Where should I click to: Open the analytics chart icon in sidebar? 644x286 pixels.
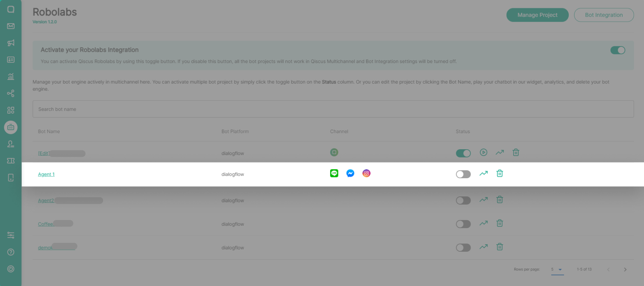[x=11, y=76]
